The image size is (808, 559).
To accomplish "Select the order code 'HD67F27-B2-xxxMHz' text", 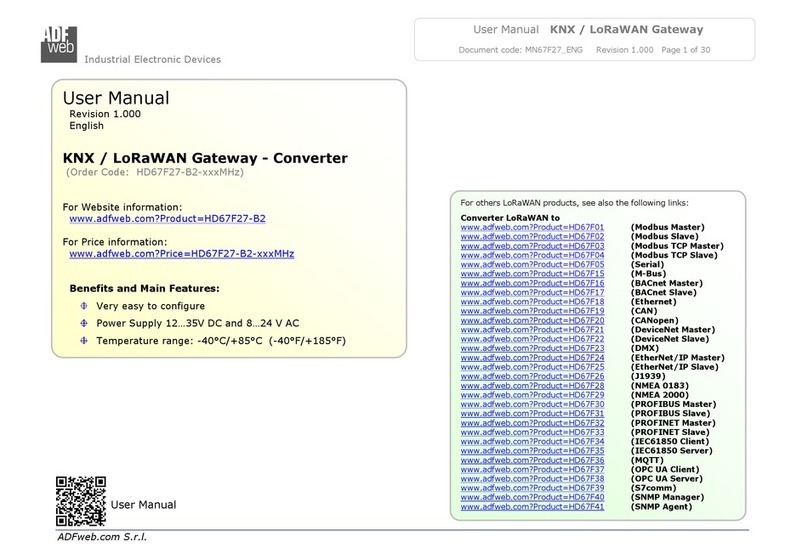I will click(190, 172).
